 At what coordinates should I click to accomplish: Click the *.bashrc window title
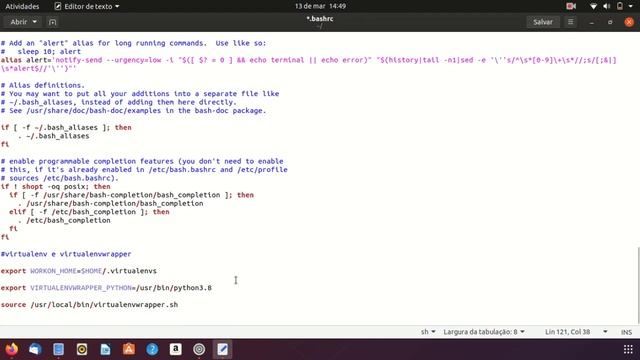[320, 19]
